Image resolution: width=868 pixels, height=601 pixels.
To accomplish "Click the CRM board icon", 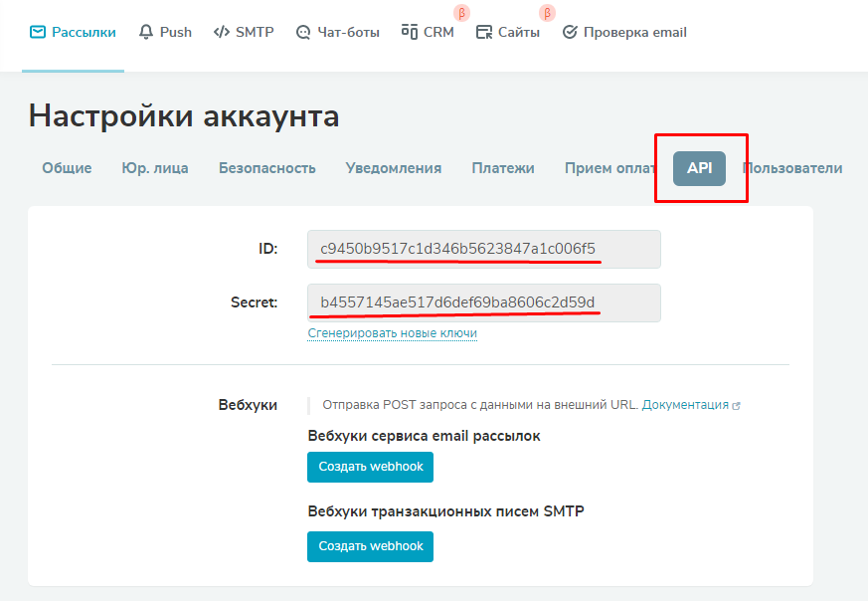I will point(409,32).
